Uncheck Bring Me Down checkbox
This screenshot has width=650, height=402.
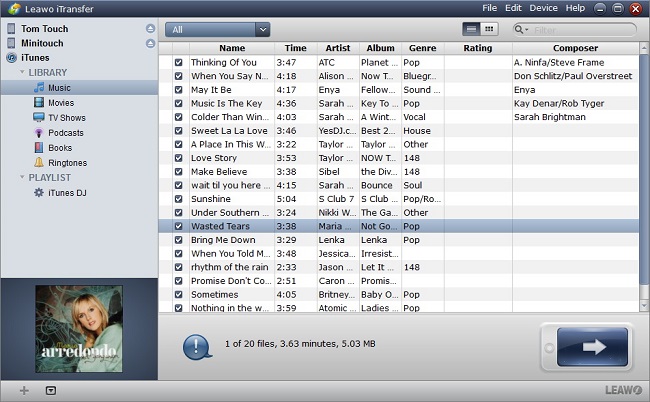(x=178, y=240)
